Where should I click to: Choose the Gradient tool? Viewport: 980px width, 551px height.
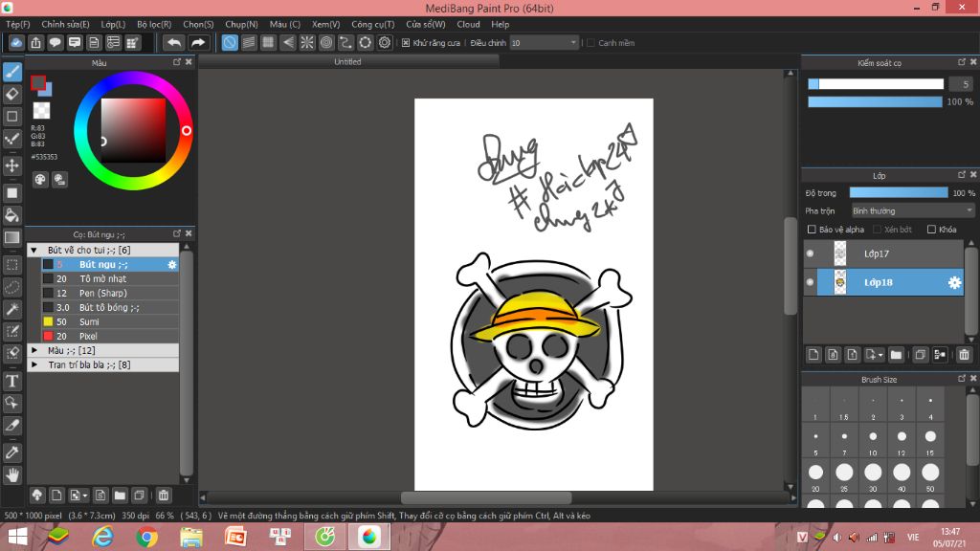(x=11, y=237)
